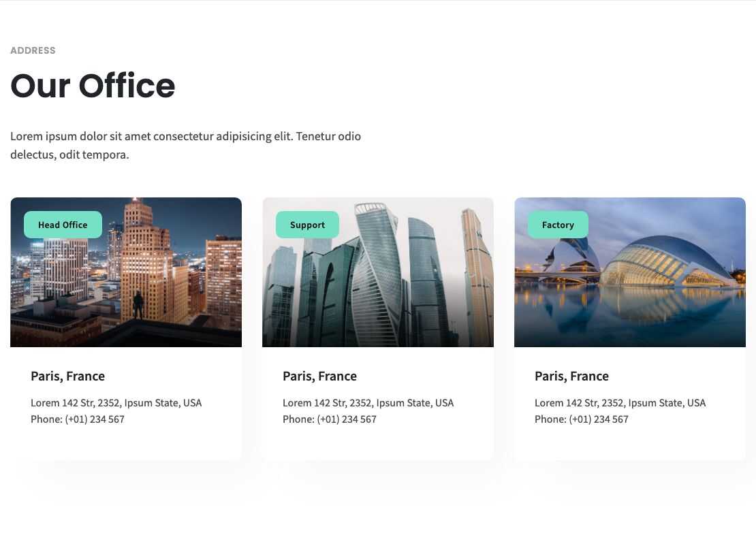Click the Factory badge
The height and width of the screenshot is (548, 756).
coord(558,225)
